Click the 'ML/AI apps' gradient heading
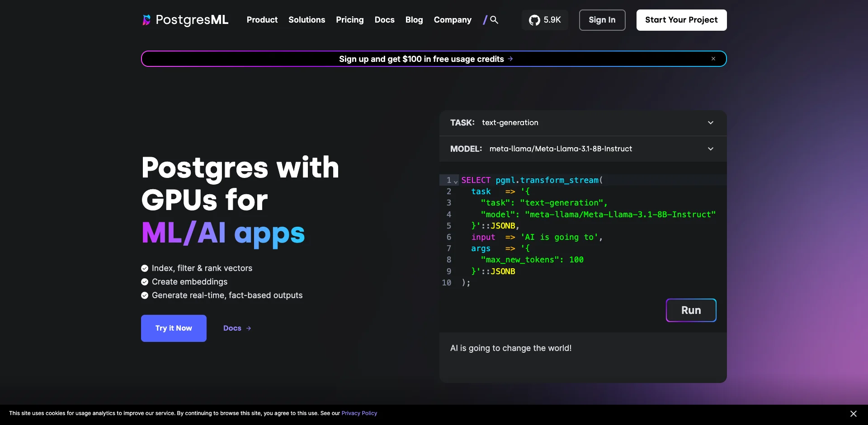This screenshot has width=868, height=425. (223, 234)
